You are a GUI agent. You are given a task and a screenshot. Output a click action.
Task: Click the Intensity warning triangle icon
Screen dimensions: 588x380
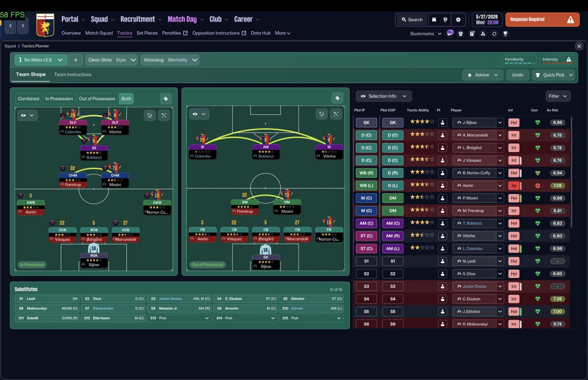coord(569,59)
